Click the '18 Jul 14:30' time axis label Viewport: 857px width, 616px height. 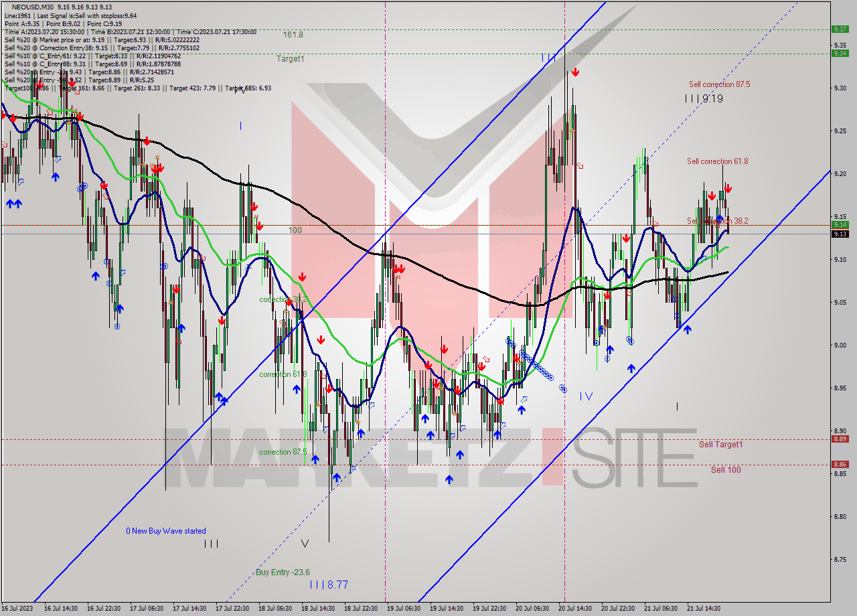pos(318,609)
